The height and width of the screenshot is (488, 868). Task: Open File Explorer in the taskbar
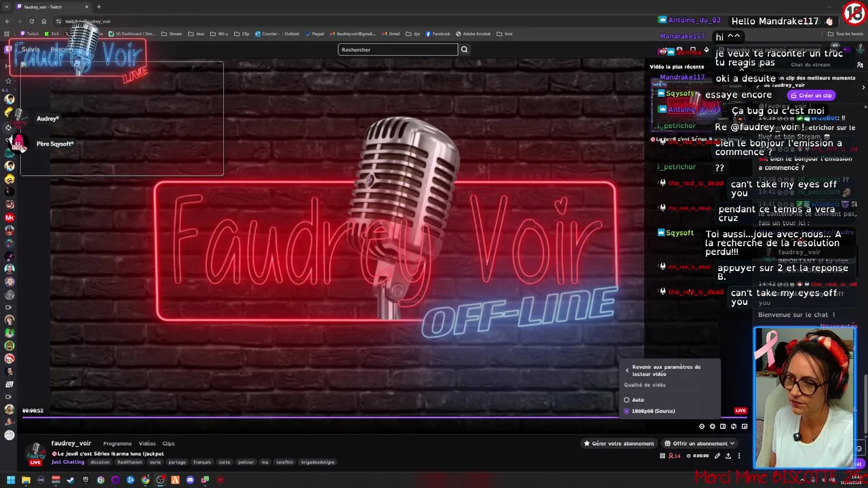point(26,480)
